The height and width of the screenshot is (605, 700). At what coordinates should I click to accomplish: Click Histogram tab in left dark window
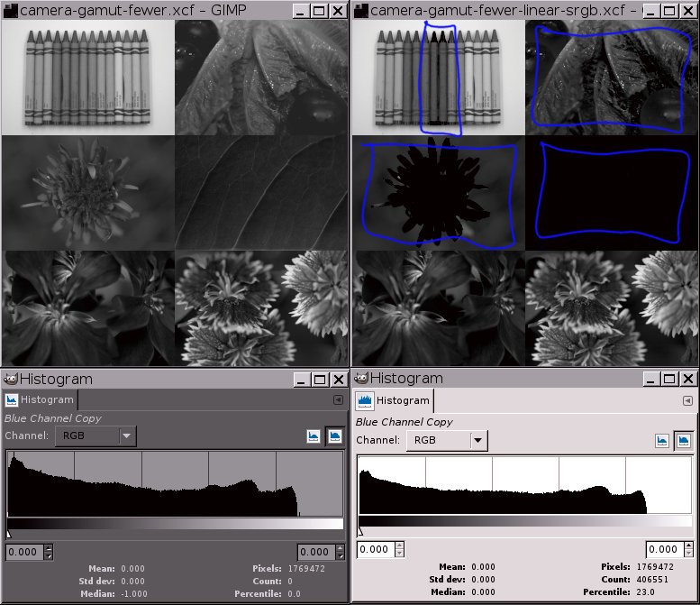40,399
